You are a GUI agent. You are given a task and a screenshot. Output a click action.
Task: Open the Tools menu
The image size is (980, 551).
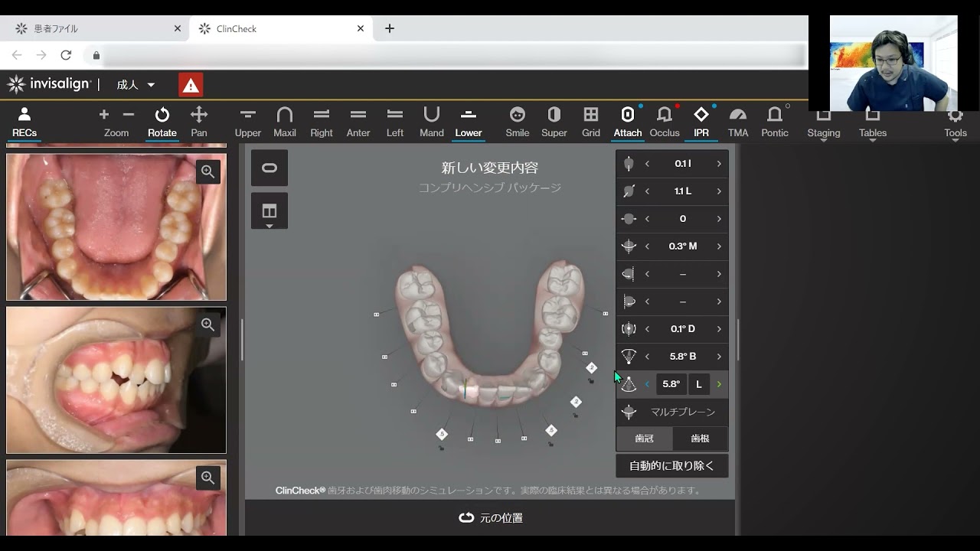click(955, 122)
